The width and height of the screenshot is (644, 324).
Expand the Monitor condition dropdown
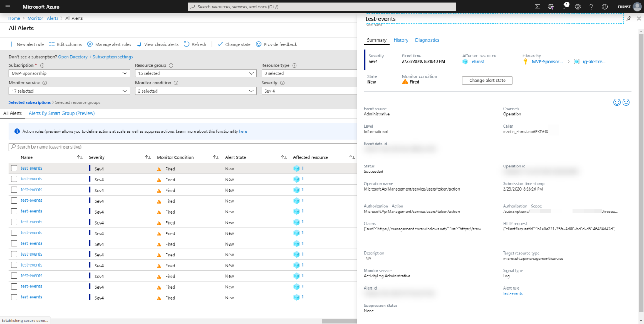pos(195,91)
